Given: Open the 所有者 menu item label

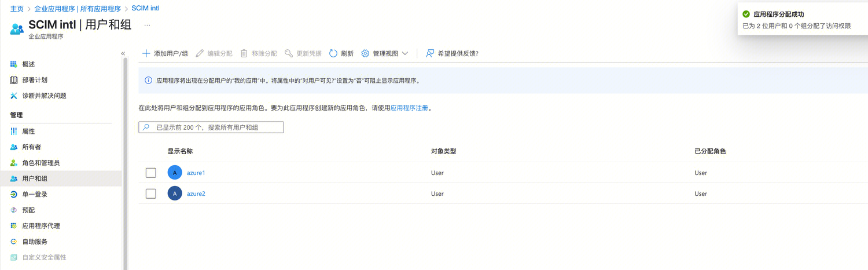Looking at the screenshot, I should [x=32, y=147].
